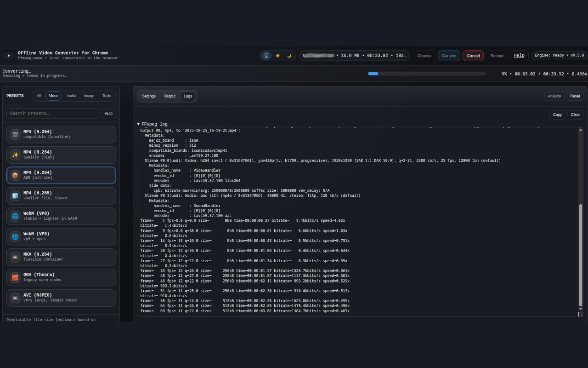Copy the FFmpeg log output
The width and height of the screenshot is (588, 368).
[x=557, y=115]
